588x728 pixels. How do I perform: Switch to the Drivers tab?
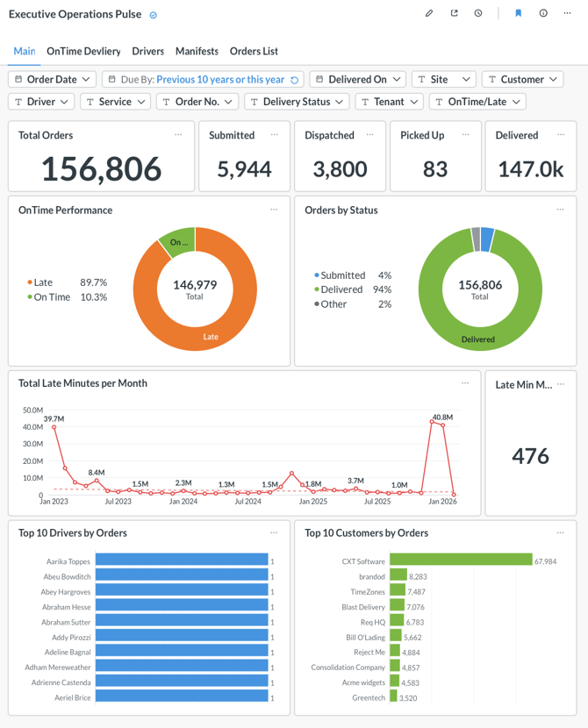click(147, 51)
